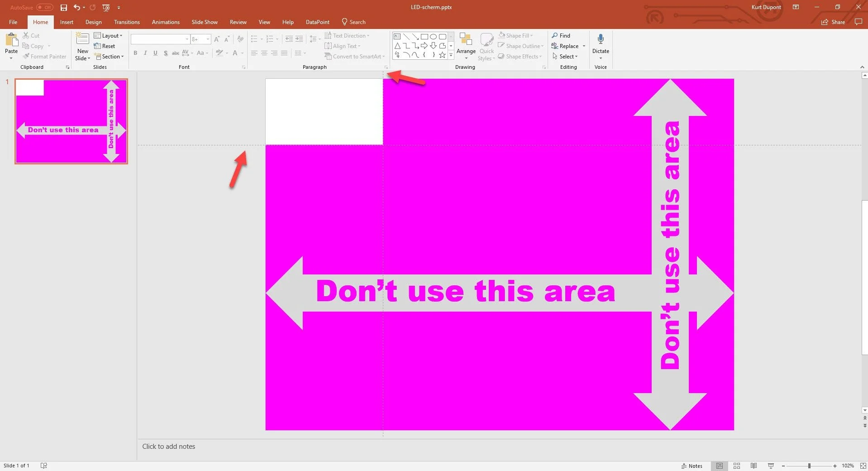Switch to the Insert tab
Screen dimensions: 868x471
coord(67,22)
